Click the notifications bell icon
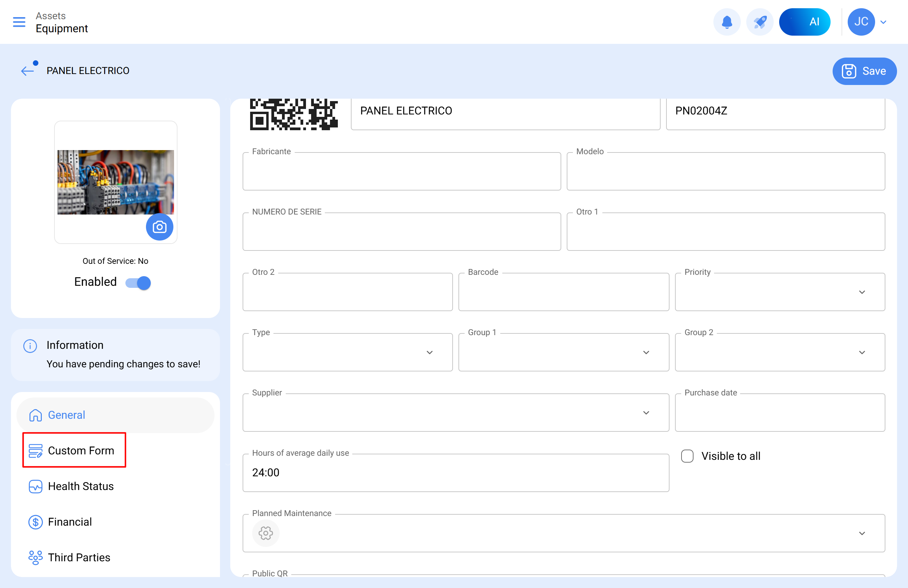 click(x=726, y=22)
